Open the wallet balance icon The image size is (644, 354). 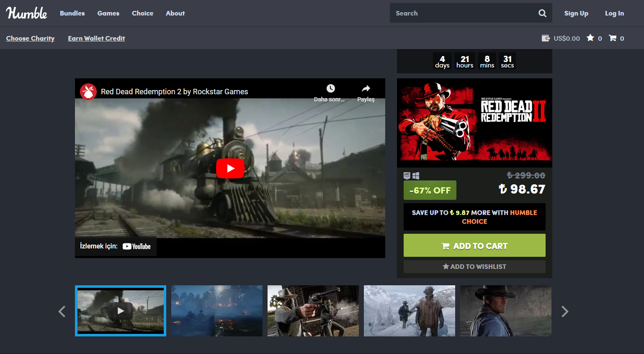tap(546, 38)
